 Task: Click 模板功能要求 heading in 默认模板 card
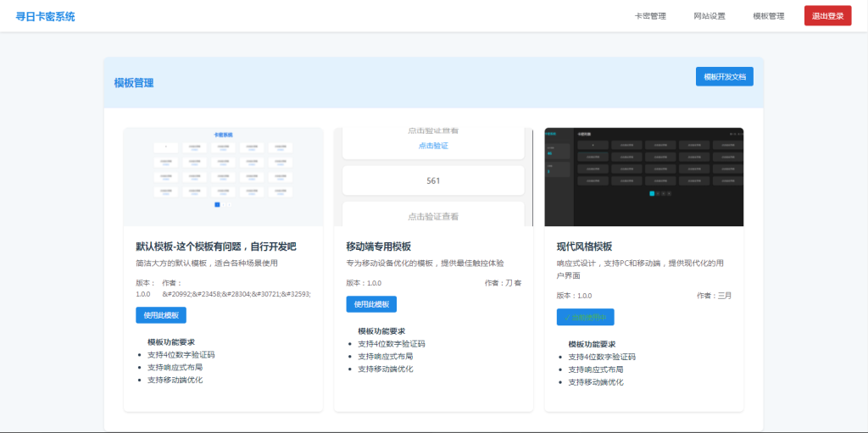(171, 342)
